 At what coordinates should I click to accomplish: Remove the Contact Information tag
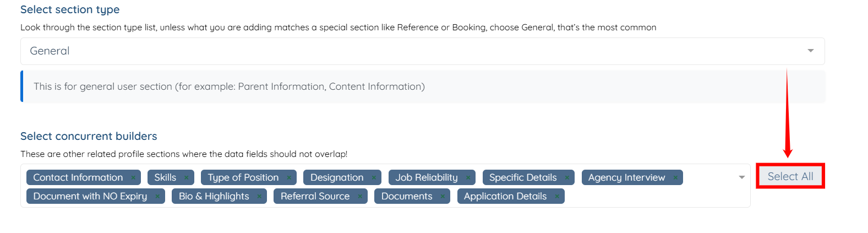click(x=133, y=178)
